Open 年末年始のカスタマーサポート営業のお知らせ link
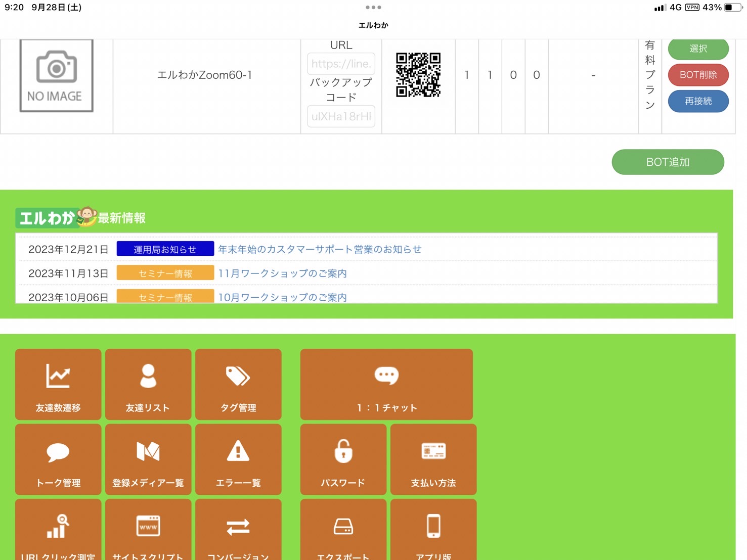This screenshot has height=560, width=747. (x=320, y=249)
